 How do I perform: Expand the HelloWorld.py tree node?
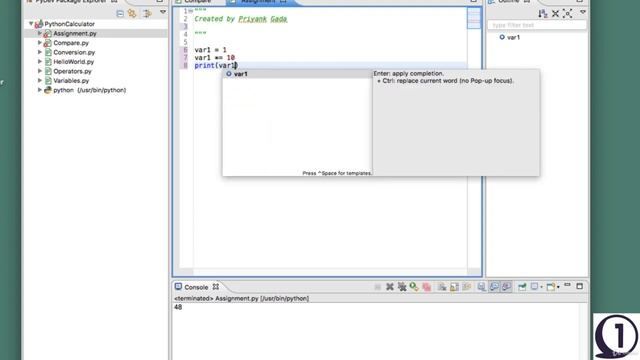(40, 61)
